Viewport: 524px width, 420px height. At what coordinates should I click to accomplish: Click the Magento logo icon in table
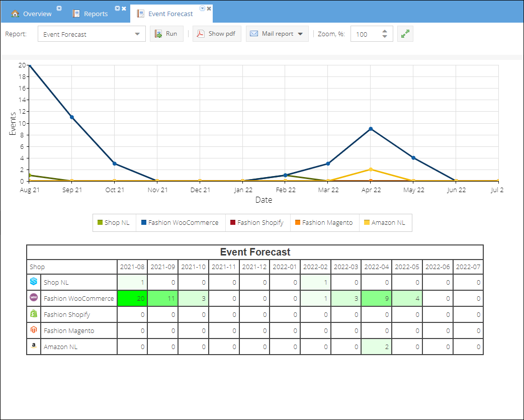click(34, 329)
